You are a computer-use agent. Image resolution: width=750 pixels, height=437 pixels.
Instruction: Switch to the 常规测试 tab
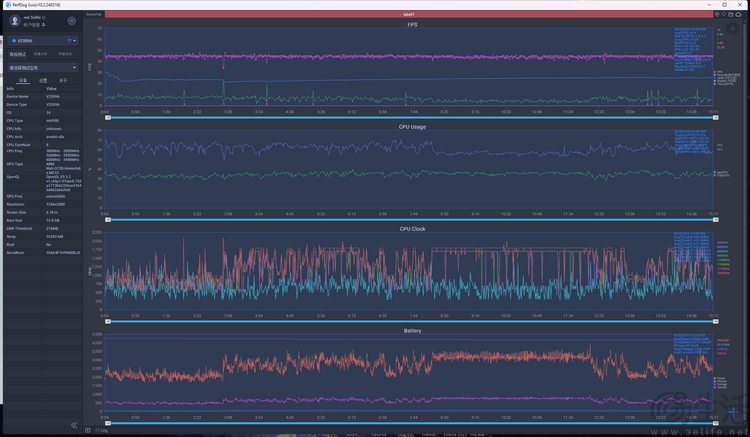tap(18, 54)
